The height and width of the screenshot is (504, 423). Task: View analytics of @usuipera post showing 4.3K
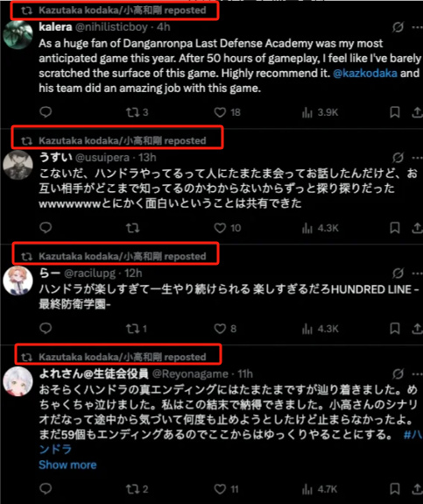(320, 228)
